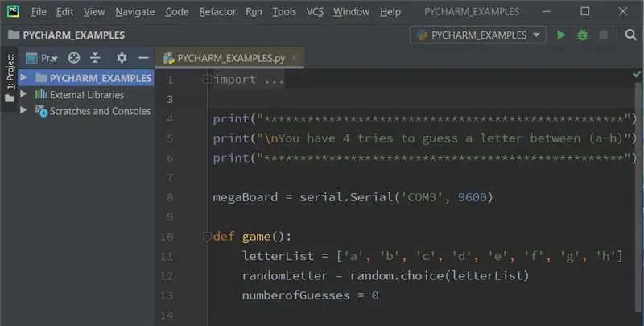Click the green inspection checkmark
Image resolution: width=644 pixels, height=326 pixels.
tap(636, 74)
